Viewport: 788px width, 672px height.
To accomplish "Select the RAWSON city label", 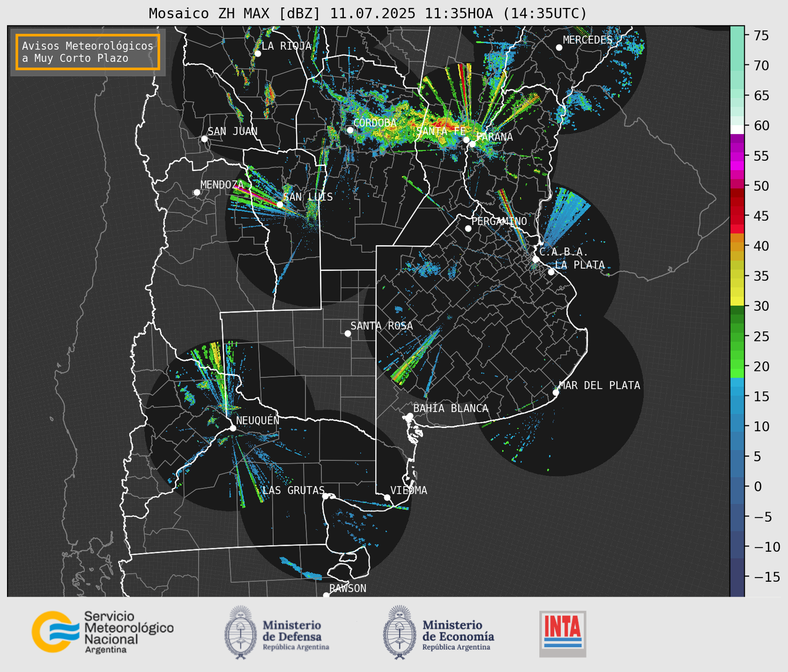I will click(348, 588).
